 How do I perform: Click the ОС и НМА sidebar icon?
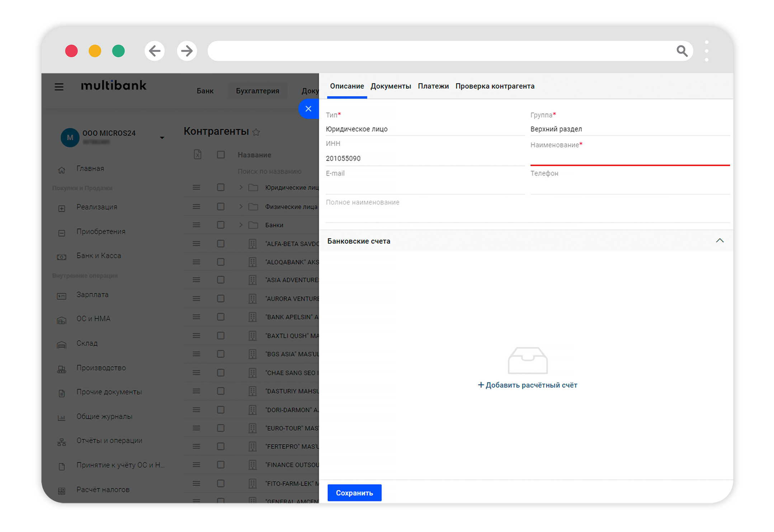(62, 320)
